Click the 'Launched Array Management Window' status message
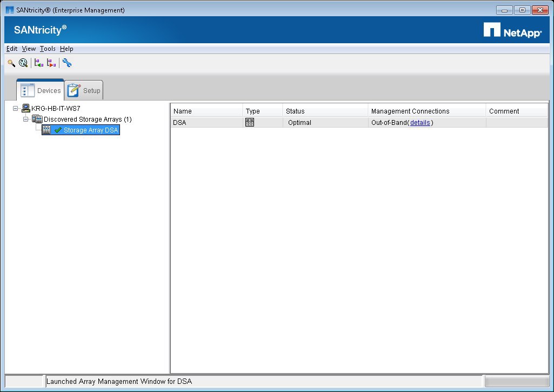Screen dimensions: 554x392 pyautogui.click(x=119, y=381)
